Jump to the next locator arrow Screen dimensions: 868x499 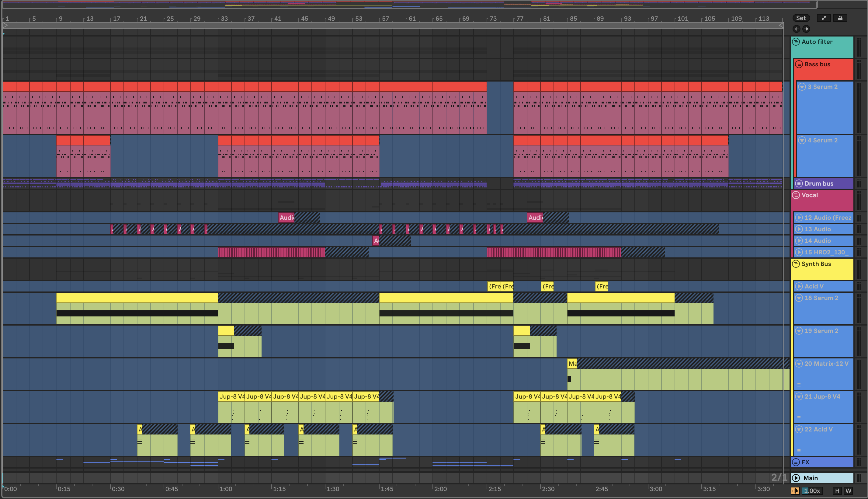click(x=806, y=29)
